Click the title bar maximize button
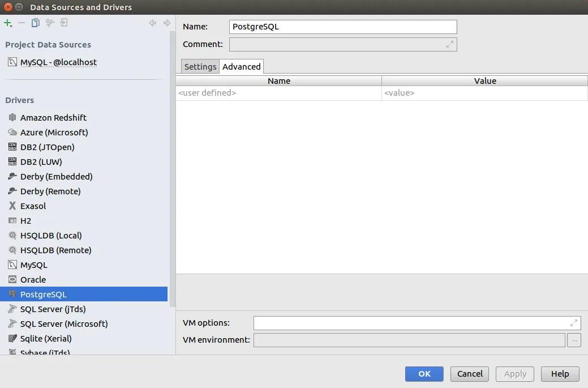This screenshot has height=388, width=588. pos(19,7)
